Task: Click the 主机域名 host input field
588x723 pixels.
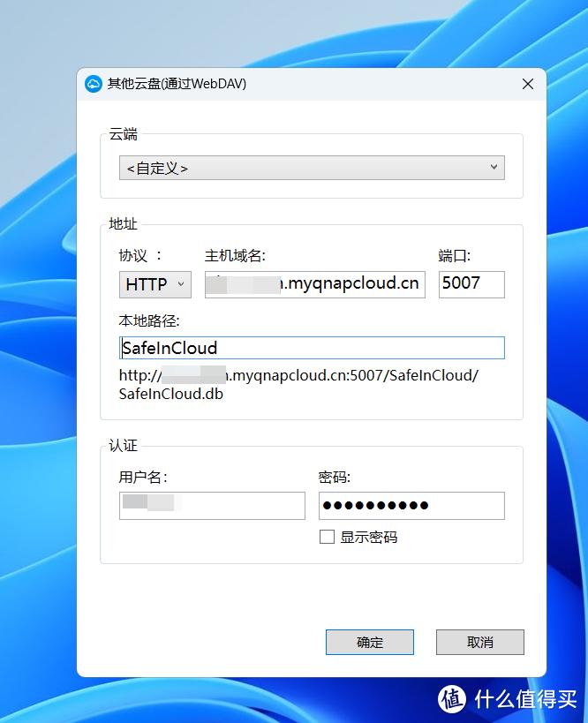Action: [x=315, y=284]
